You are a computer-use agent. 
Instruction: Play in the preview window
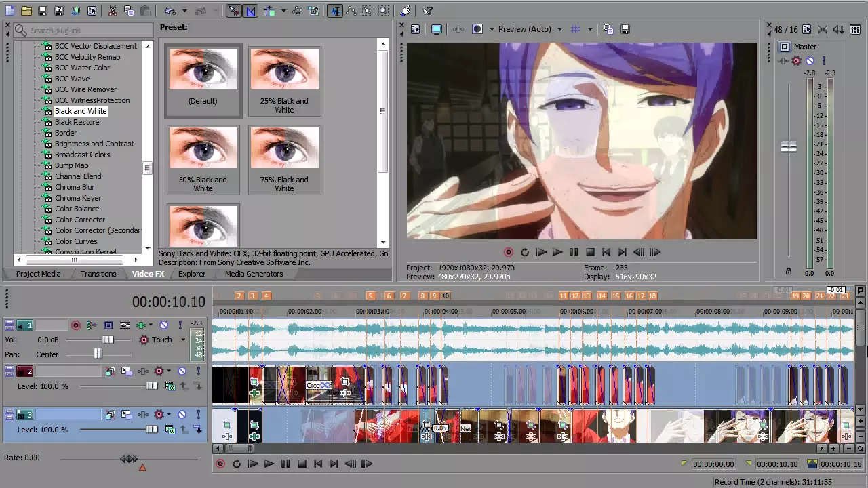557,252
